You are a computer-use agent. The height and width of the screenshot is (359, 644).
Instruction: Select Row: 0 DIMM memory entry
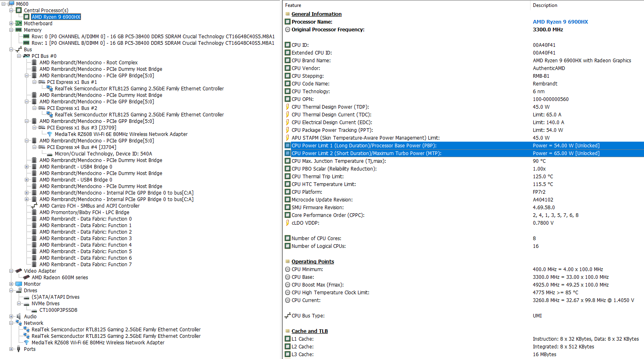(x=153, y=36)
